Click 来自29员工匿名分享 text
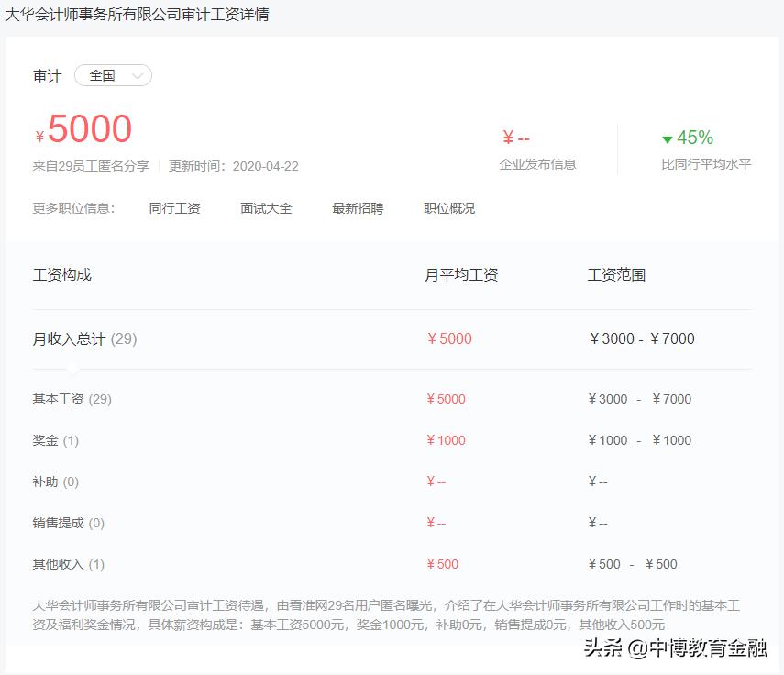 coord(91,166)
